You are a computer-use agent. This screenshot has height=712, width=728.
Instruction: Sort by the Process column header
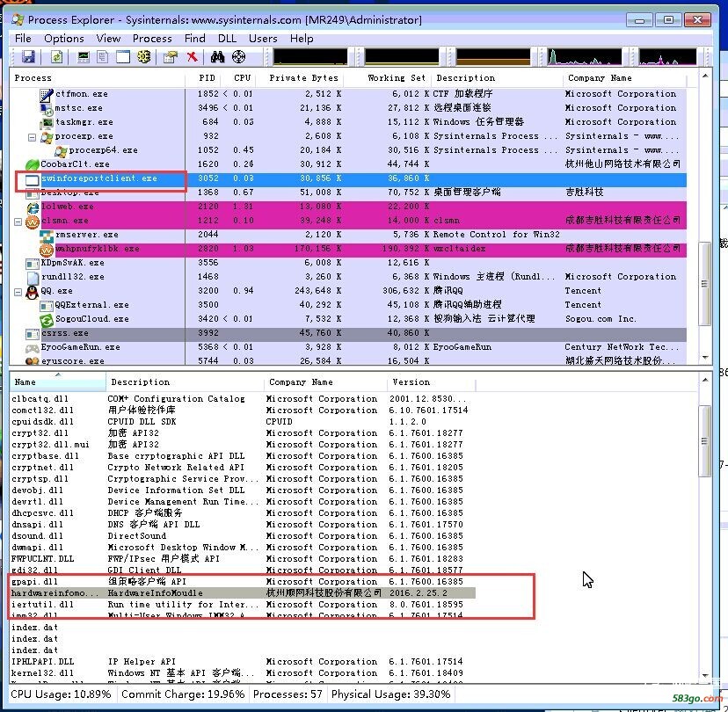point(98,78)
